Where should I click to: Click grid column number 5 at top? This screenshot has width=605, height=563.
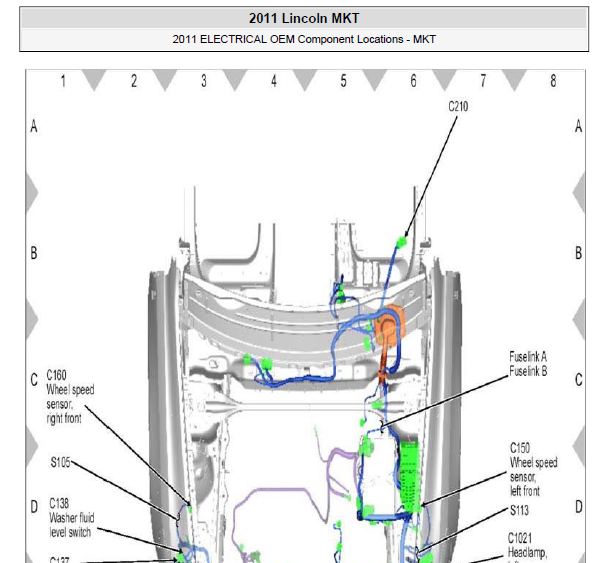(x=343, y=81)
